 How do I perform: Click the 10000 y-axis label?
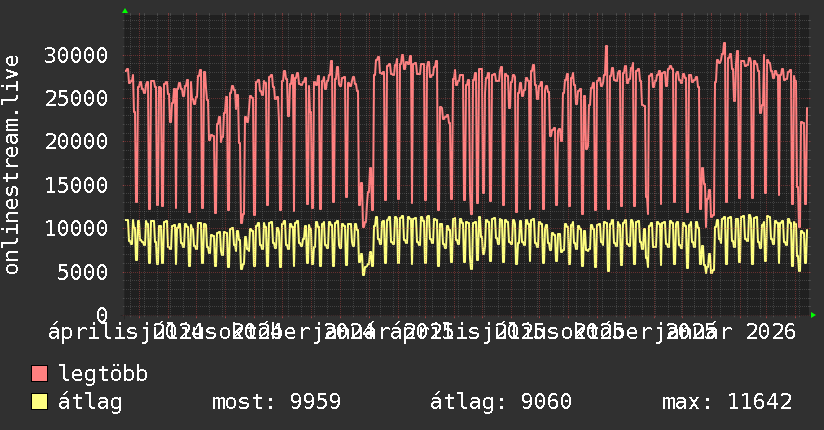click(x=76, y=228)
